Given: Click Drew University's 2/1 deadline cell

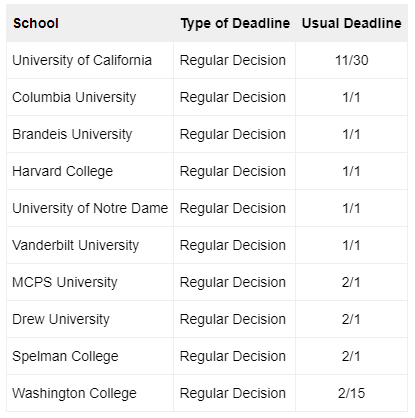Looking at the screenshot, I should 351,319.
